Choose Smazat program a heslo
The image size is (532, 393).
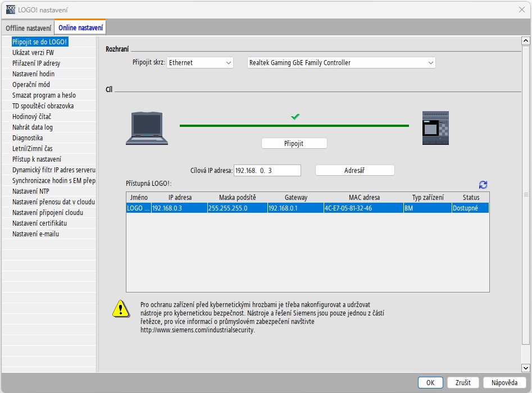coord(44,95)
